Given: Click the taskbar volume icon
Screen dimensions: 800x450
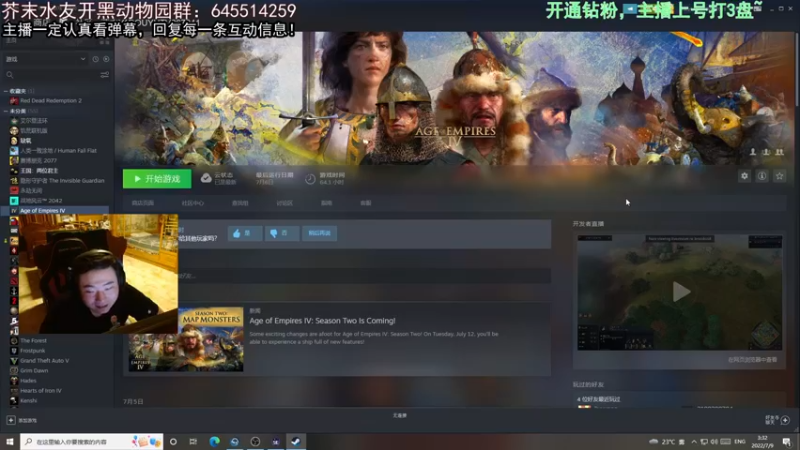Looking at the screenshot, I should tap(714, 441).
